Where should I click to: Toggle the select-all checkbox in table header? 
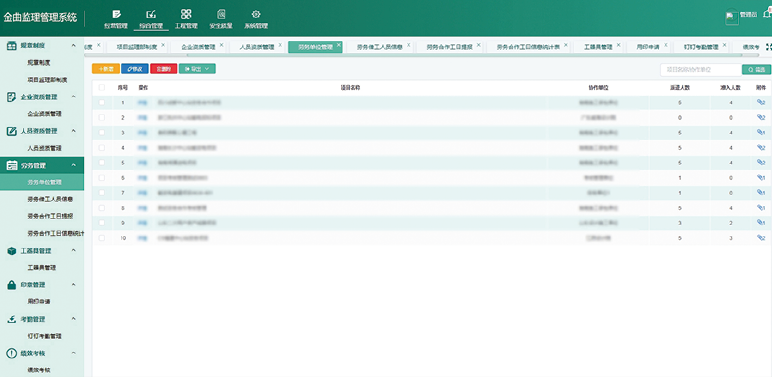point(102,88)
